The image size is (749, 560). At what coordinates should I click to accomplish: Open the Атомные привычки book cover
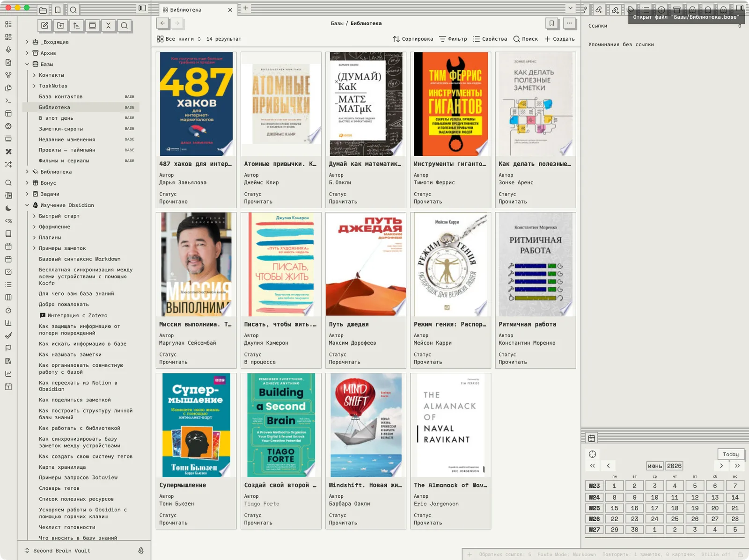click(281, 104)
